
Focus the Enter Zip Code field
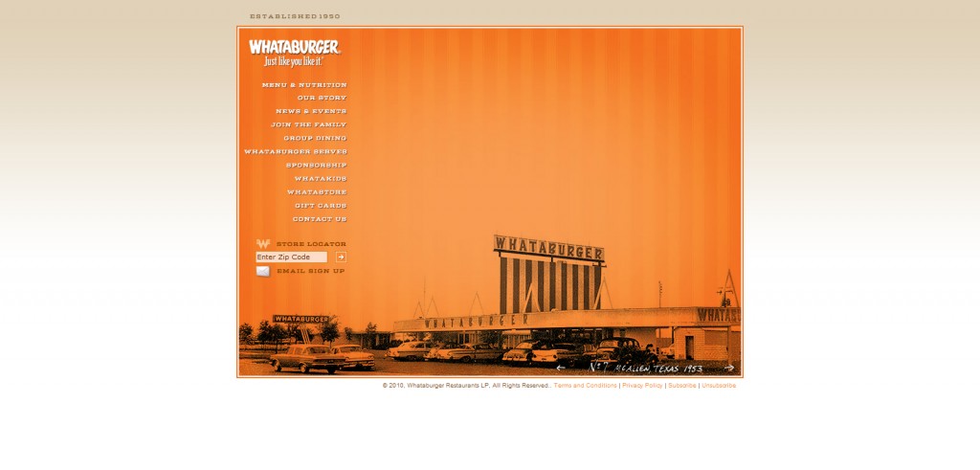point(291,257)
